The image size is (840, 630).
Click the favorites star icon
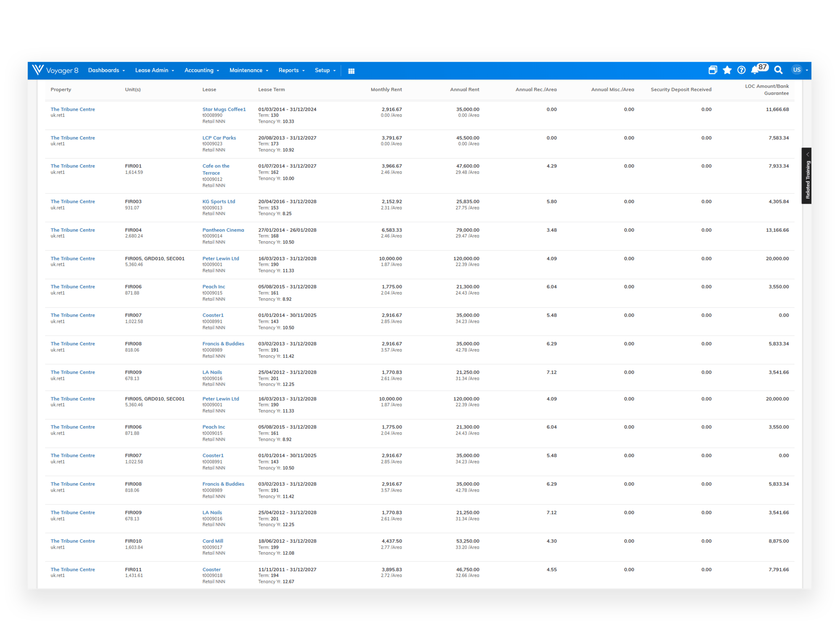(727, 70)
